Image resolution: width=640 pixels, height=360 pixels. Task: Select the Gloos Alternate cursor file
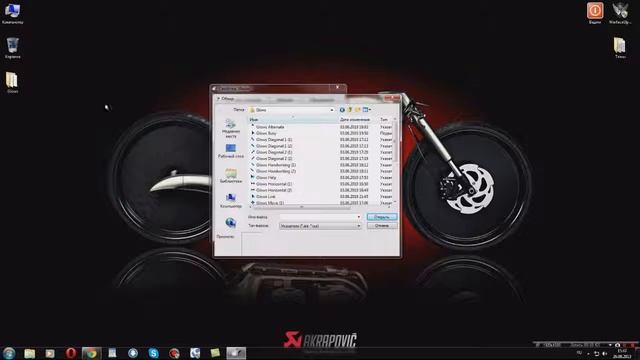(270, 127)
